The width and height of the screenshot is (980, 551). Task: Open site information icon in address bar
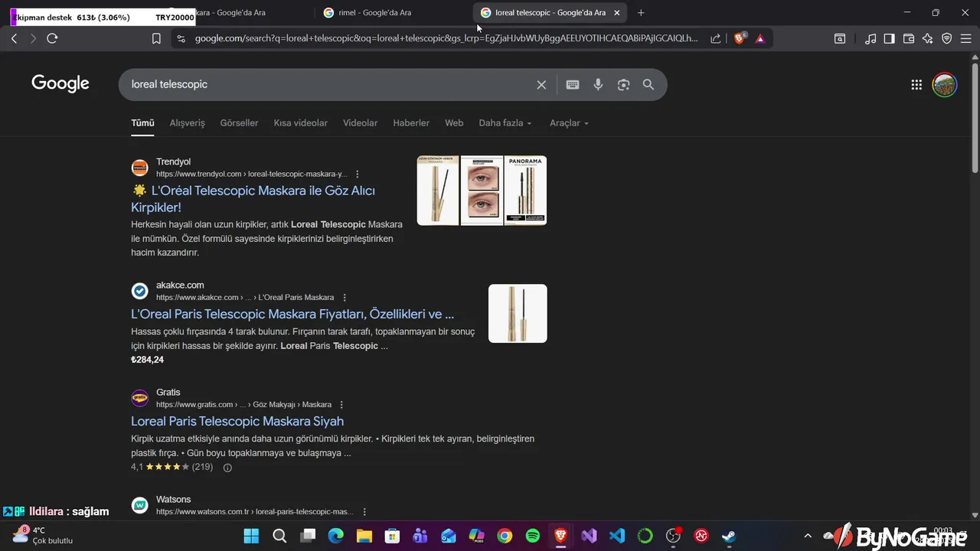(x=181, y=38)
